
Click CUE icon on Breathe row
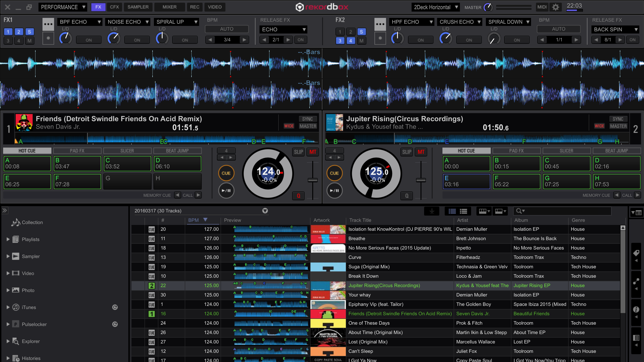click(x=151, y=239)
